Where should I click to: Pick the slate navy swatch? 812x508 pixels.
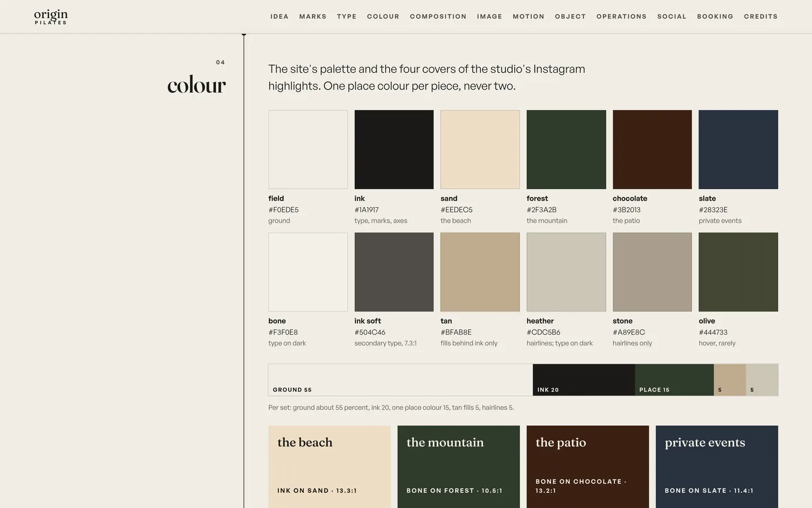point(738,150)
